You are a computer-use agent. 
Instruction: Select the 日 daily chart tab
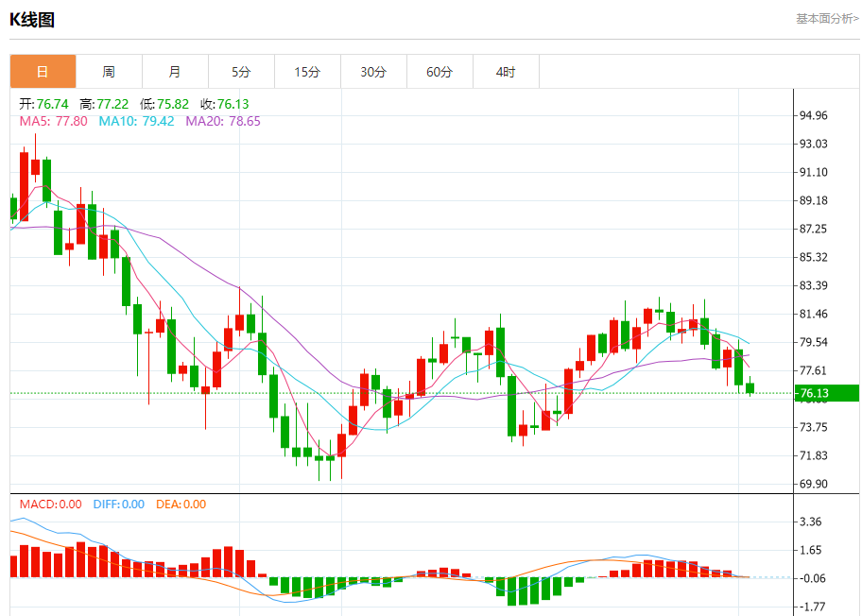coord(43,72)
